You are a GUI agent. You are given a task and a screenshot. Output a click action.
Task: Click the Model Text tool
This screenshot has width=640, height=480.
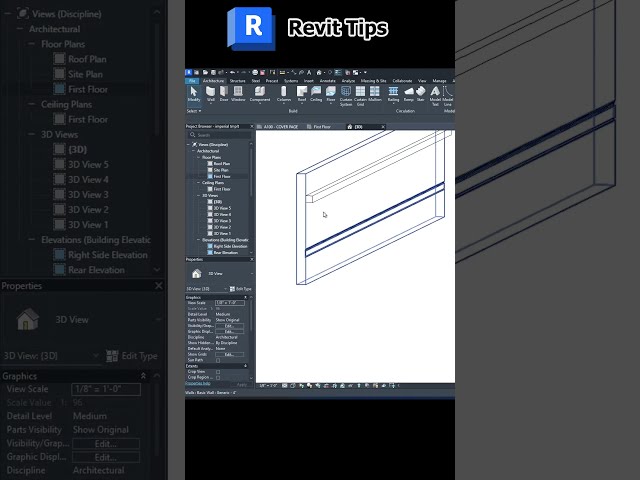[435, 96]
